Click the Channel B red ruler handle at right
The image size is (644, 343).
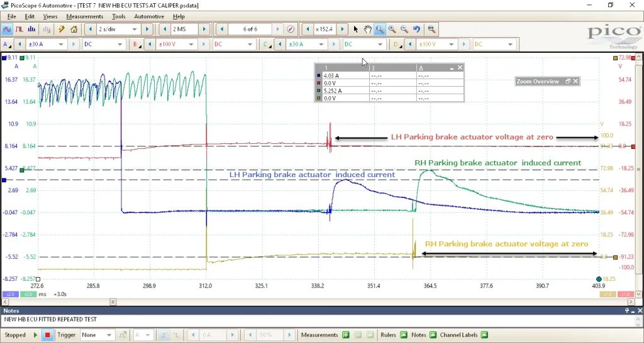point(633,146)
